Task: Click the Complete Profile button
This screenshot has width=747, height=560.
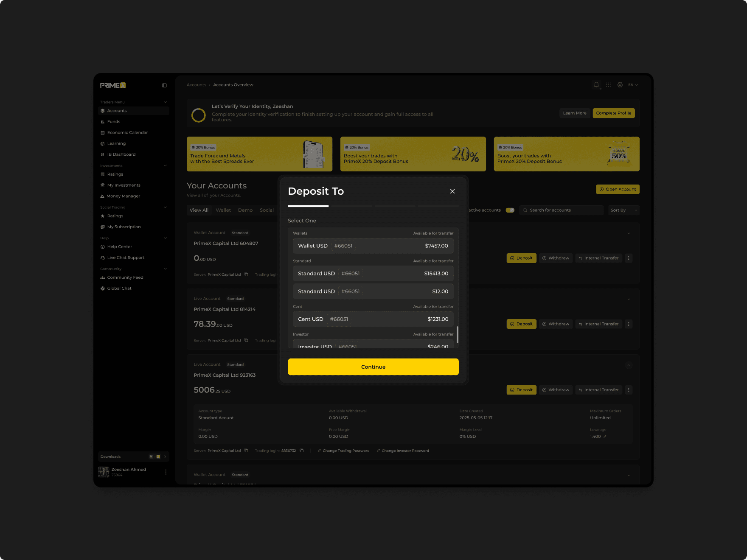Action: pyautogui.click(x=614, y=113)
